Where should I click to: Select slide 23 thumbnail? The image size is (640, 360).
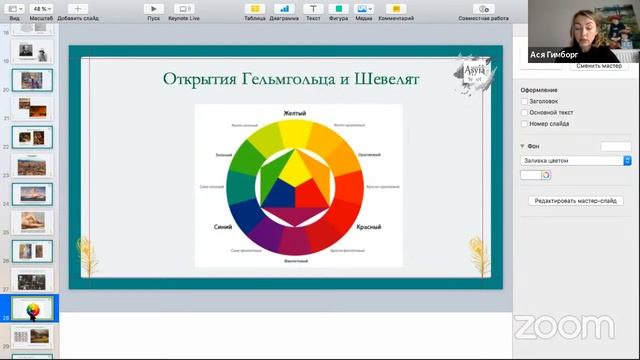pyautogui.click(x=32, y=165)
